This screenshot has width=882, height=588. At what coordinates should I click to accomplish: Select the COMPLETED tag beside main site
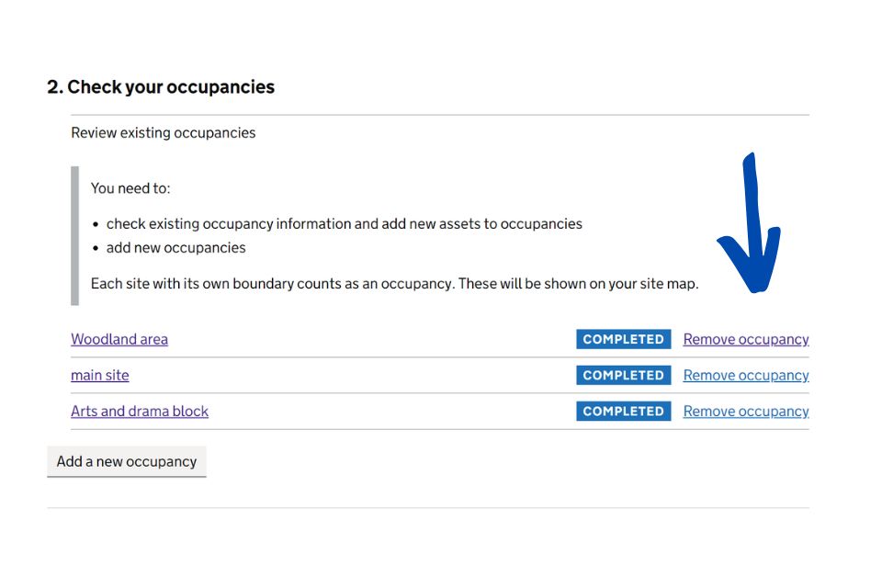623,375
